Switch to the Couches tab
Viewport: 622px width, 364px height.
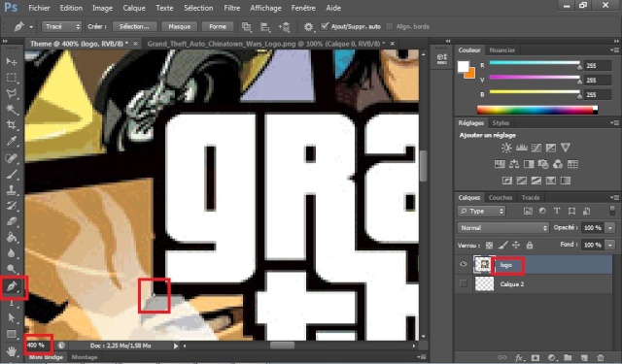tap(501, 197)
